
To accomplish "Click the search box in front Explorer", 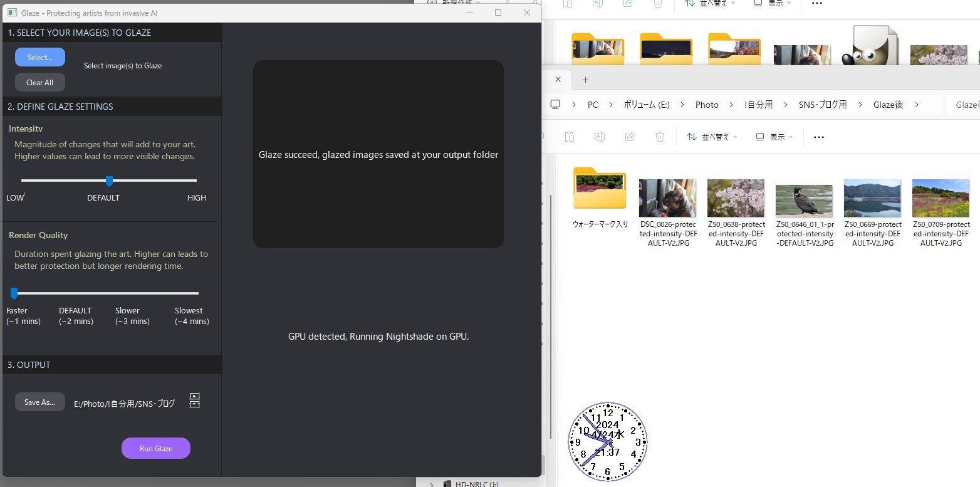I will tap(964, 105).
